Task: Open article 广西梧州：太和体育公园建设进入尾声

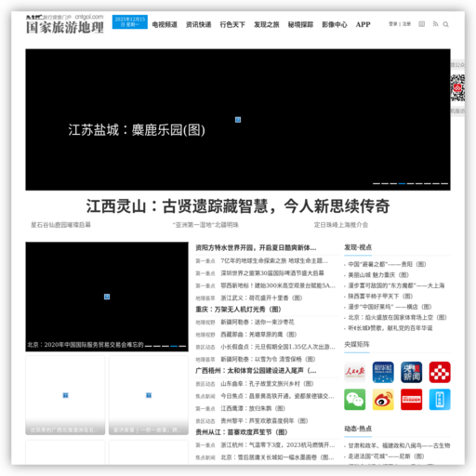Action: 256,371
